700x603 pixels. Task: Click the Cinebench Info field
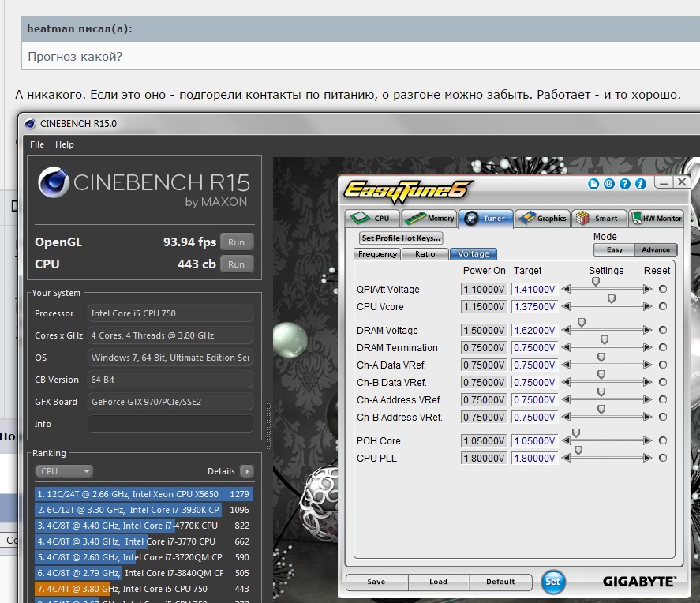pos(170,424)
